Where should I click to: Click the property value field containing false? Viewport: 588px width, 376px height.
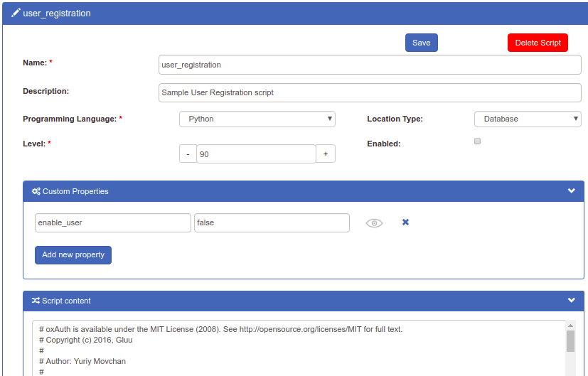point(272,222)
